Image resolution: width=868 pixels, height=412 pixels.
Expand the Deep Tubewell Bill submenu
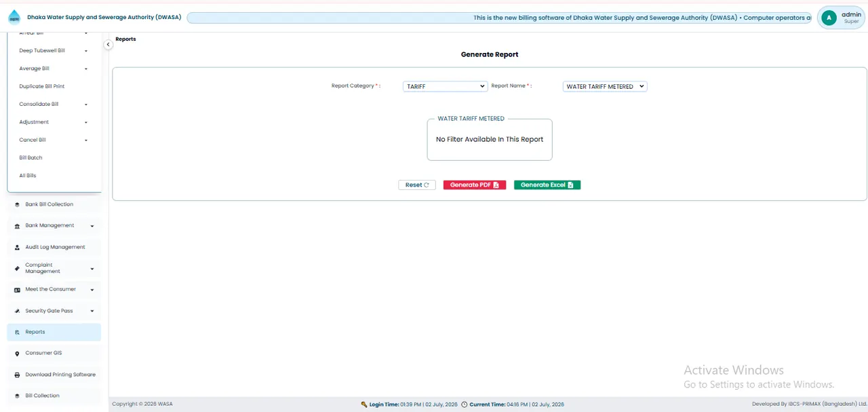pyautogui.click(x=86, y=51)
